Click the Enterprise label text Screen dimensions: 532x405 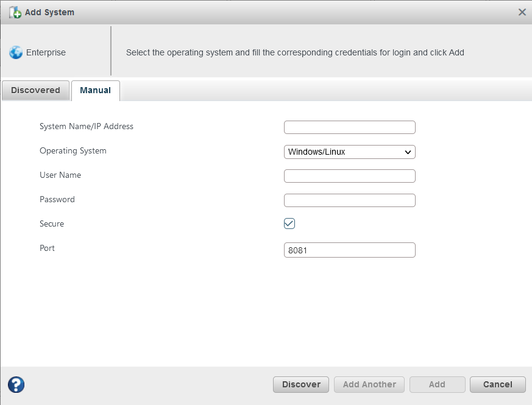[46, 53]
